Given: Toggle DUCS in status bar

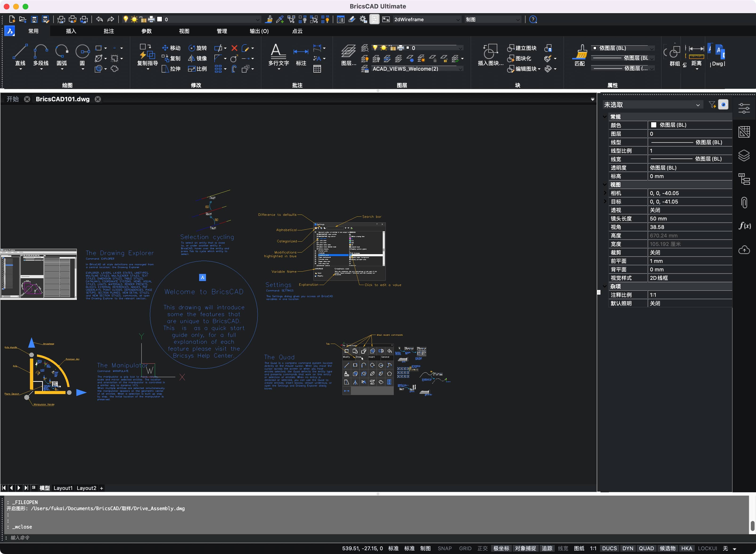Looking at the screenshot, I should click(609, 548).
